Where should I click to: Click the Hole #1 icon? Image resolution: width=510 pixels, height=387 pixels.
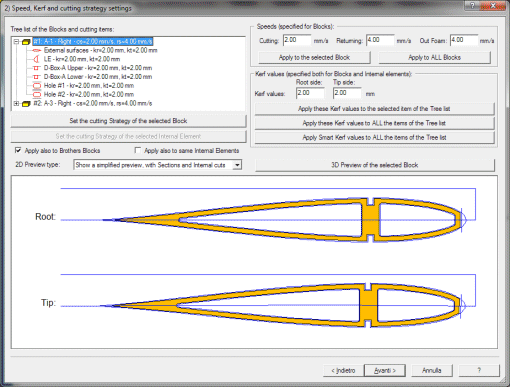tap(37, 86)
